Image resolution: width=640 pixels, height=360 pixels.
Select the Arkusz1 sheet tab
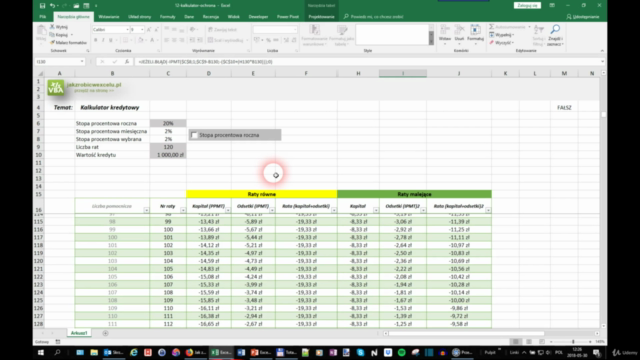(79, 333)
